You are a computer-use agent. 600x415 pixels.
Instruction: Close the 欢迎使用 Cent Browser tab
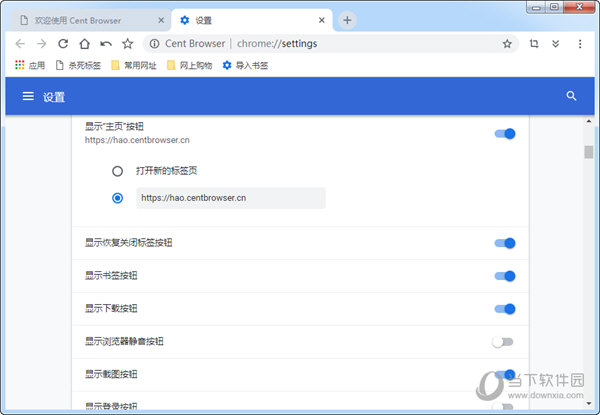(161, 20)
